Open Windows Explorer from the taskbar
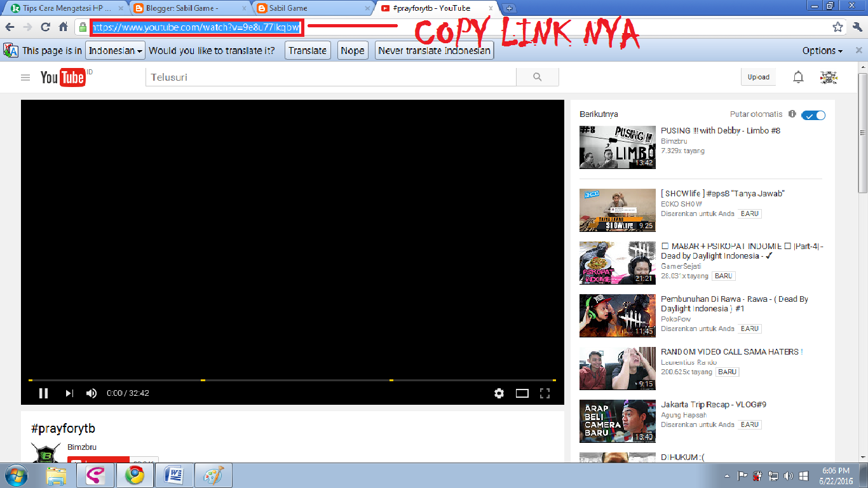Screen dimensions: 868x488 [x=56, y=475]
